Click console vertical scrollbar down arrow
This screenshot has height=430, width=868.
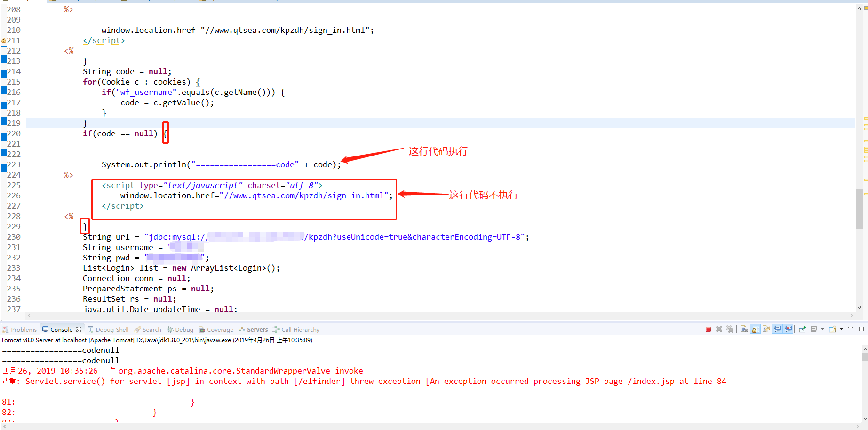[865, 419]
